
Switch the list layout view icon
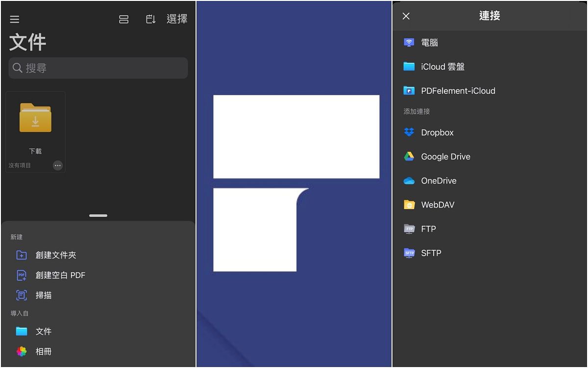coord(124,19)
